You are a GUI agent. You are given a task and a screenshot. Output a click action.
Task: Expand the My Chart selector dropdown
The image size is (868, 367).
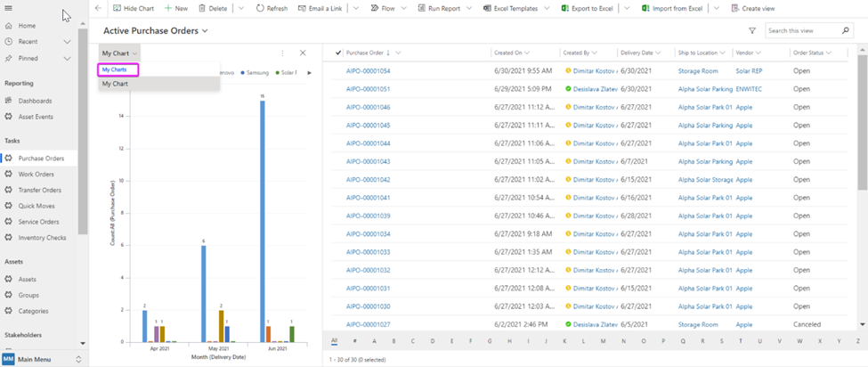click(x=120, y=53)
